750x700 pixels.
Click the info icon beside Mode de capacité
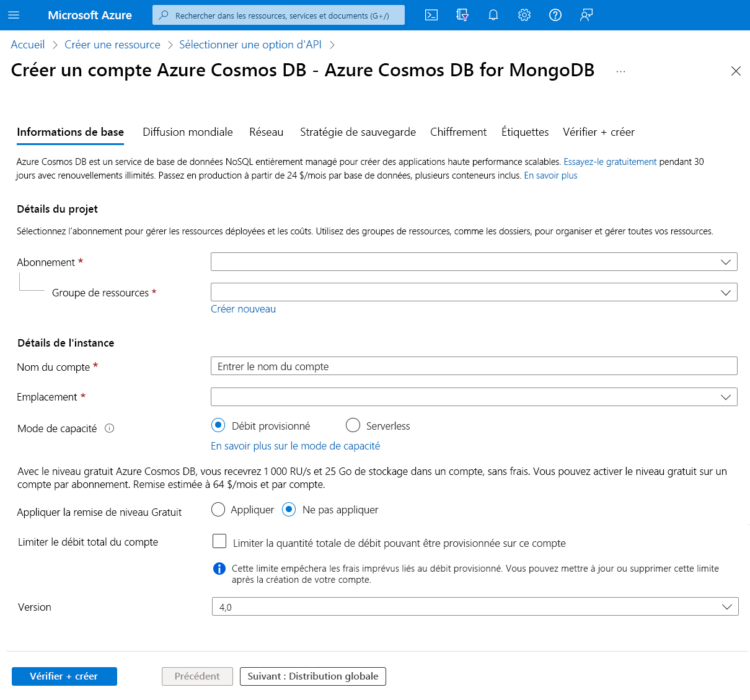coord(110,428)
